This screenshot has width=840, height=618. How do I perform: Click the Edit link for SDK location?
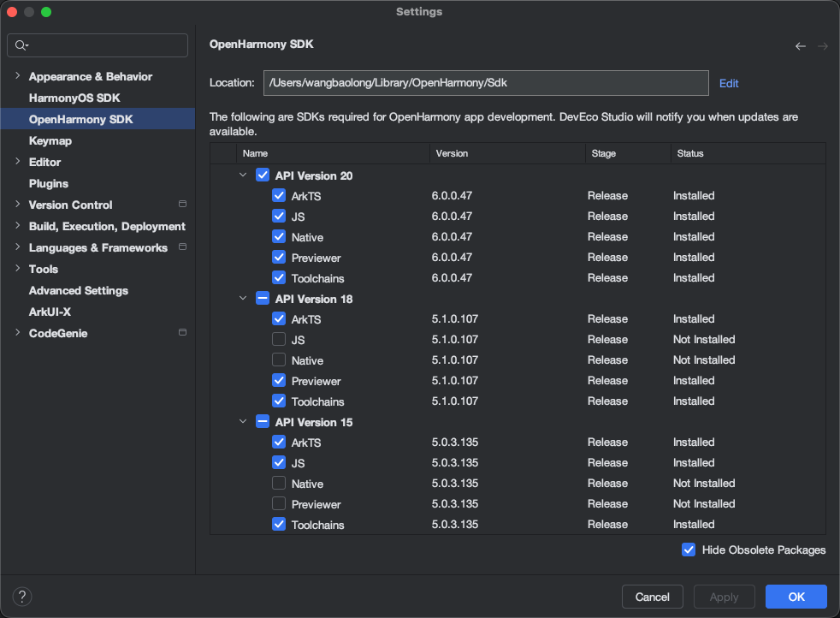tap(729, 84)
